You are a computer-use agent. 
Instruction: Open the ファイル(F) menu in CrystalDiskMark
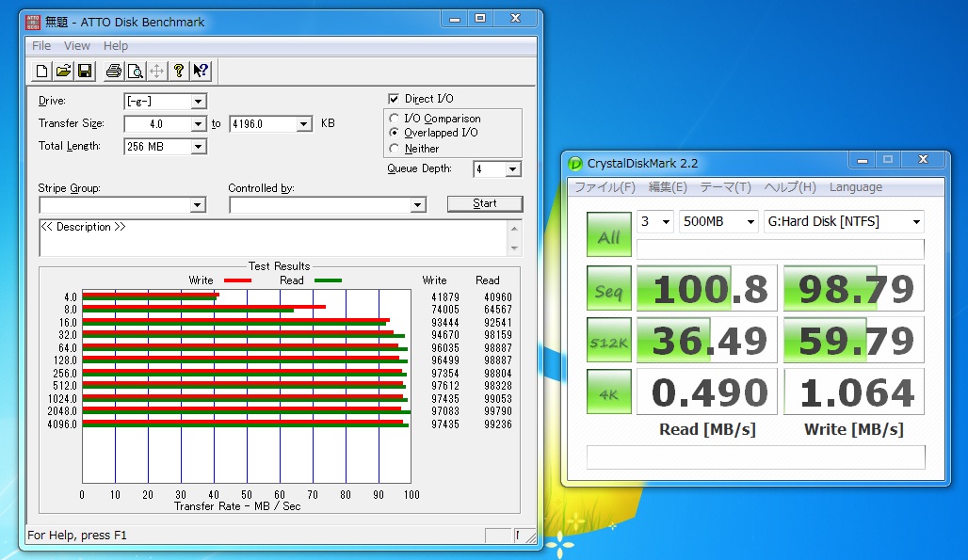605,187
